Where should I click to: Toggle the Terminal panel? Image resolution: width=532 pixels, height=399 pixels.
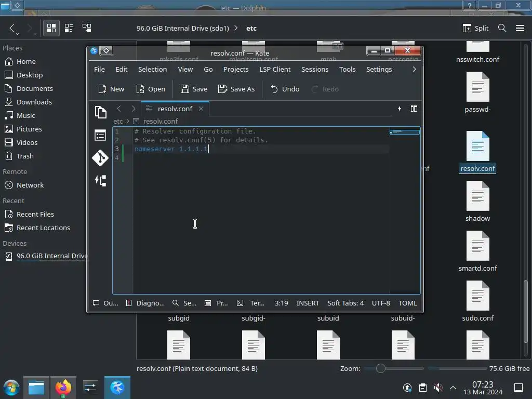click(x=251, y=303)
